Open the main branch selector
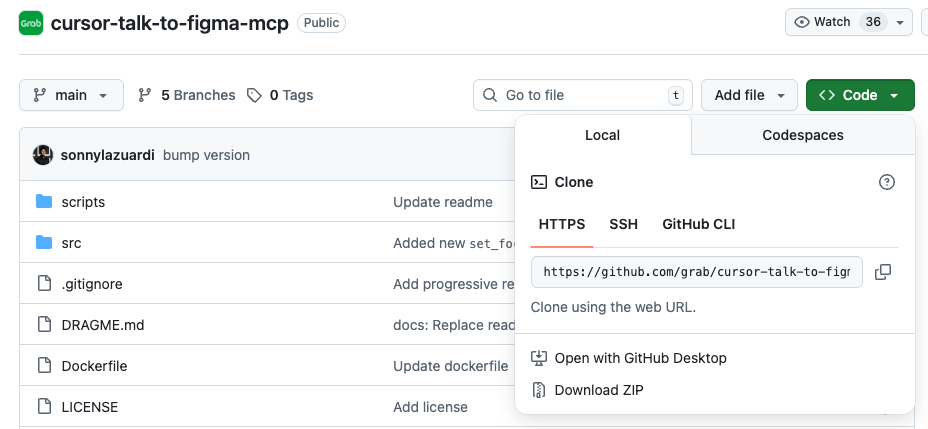Screen dimensions: 928x429 (72, 95)
